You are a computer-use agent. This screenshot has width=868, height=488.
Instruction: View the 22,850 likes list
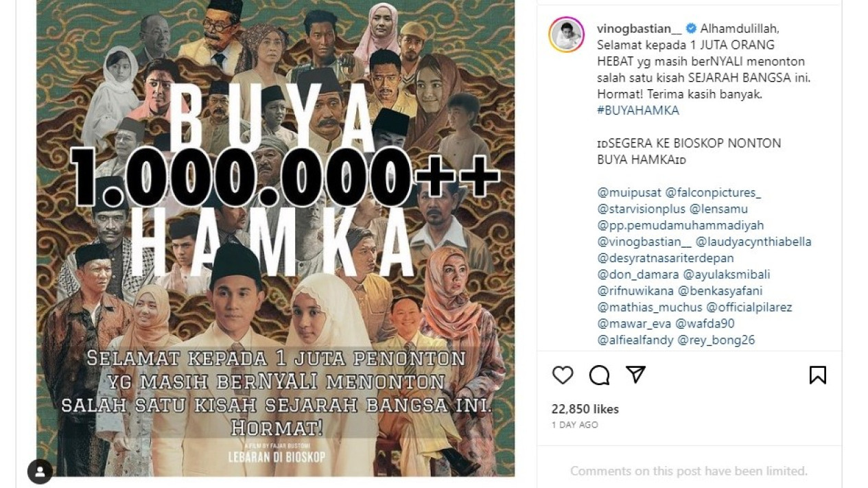(585, 409)
